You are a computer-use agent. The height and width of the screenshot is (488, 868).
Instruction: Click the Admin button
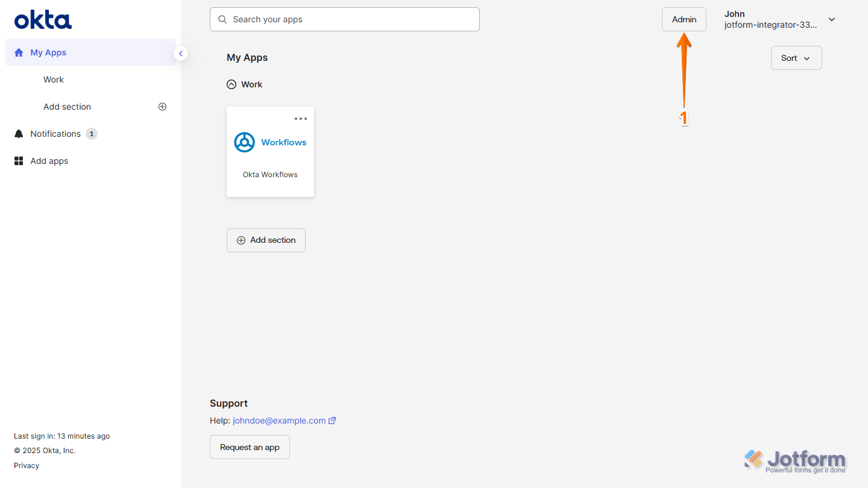[x=684, y=19]
